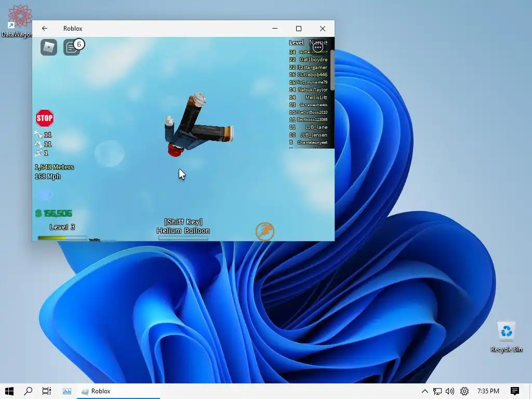Open the settings gear tray icon
The height and width of the screenshot is (399, 532).
(464, 391)
